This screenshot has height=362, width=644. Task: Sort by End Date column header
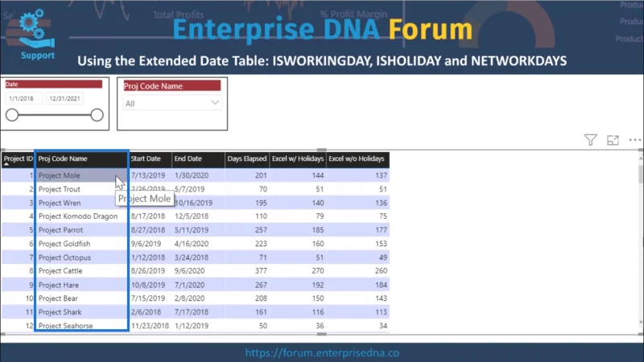coord(198,158)
